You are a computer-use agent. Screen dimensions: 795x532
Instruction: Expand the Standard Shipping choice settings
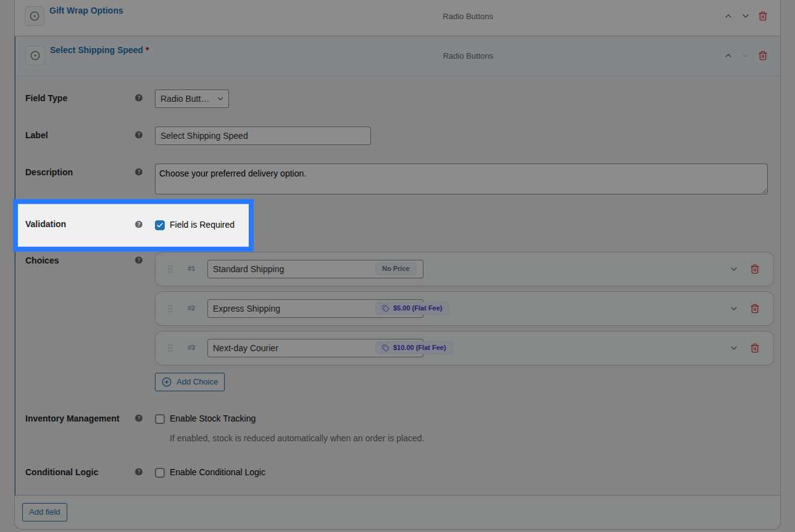tap(734, 269)
